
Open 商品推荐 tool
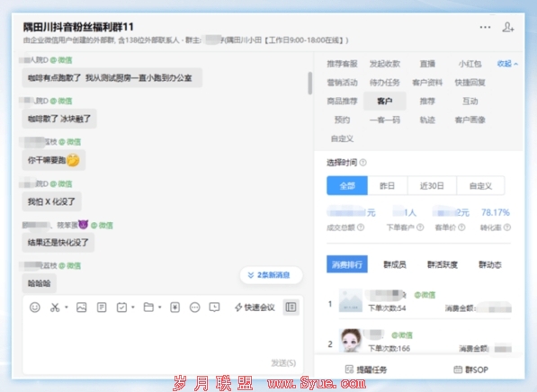click(342, 101)
